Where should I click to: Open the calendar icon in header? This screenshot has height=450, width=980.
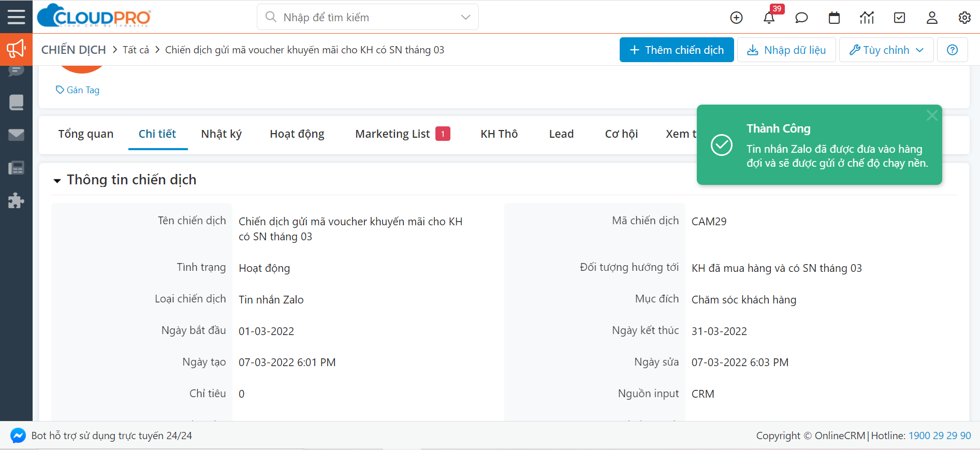pos(834,18)
